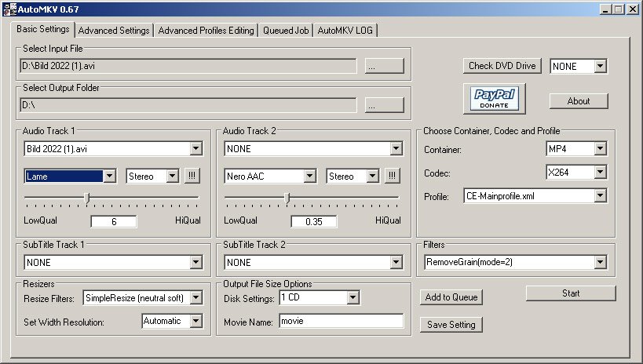The width and height of the screenshot is (643, 364).
Task: Open SubTitle Track 1 dropdown
Action: tap(196, 262)
